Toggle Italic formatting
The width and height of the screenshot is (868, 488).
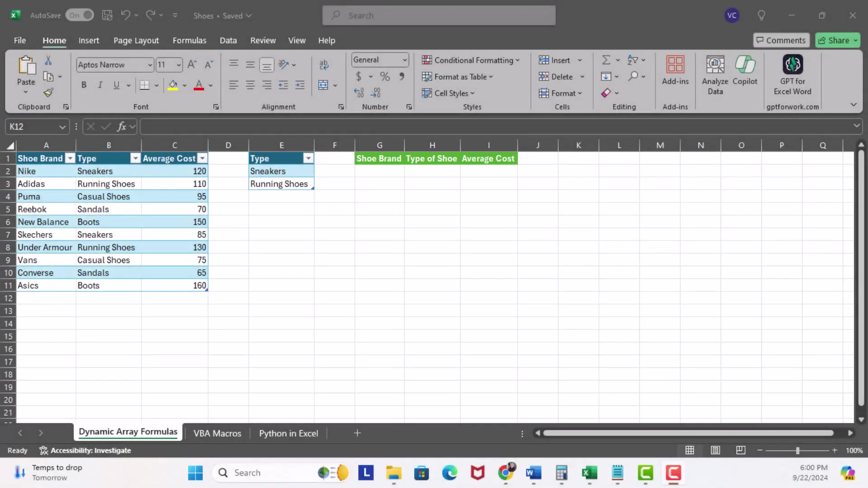(x=100, y=85)
